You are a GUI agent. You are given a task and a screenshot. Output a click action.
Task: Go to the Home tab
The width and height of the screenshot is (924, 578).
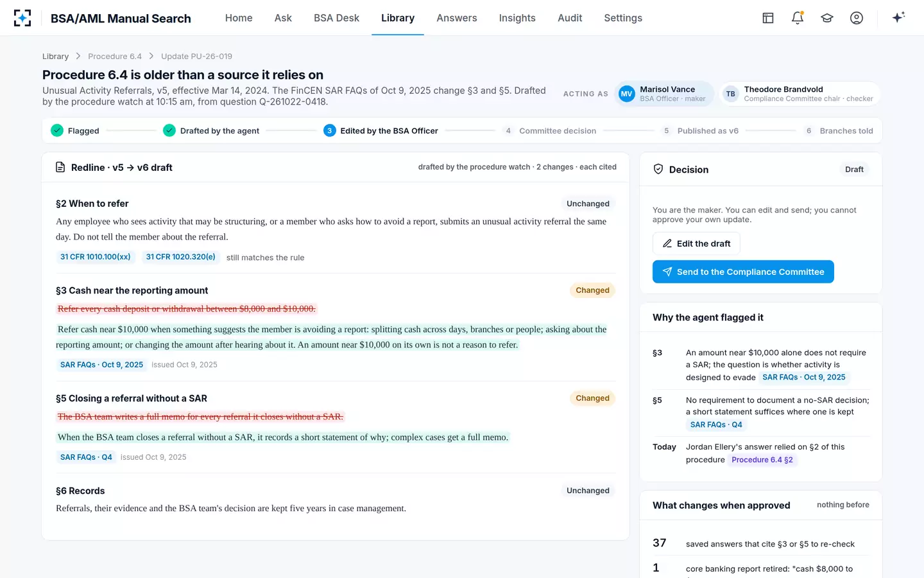tap(239, 18)
